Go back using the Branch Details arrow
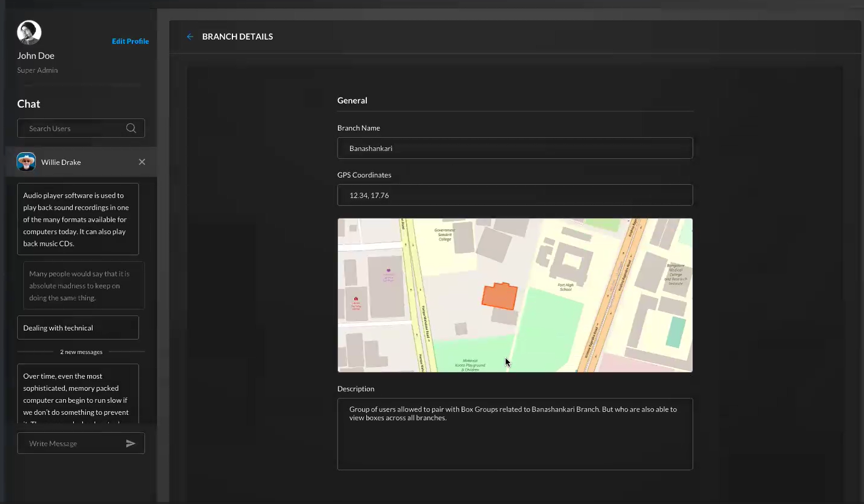This screenshot has height=504, width=864. 189,37
